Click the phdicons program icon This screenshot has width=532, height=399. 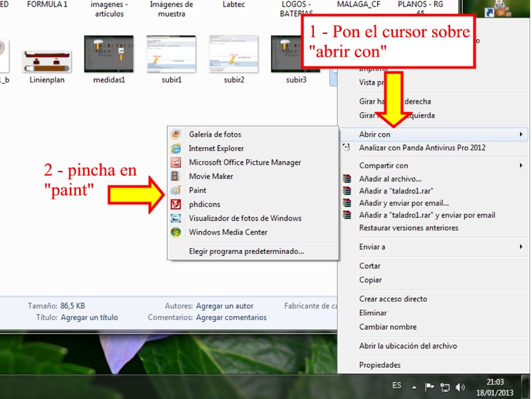coord(176,204)
